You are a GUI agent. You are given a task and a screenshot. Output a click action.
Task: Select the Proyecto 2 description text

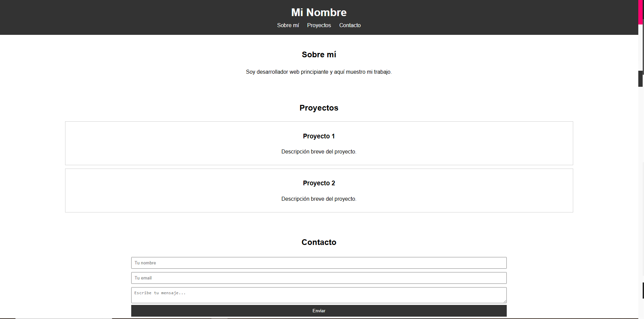(318, 199)
